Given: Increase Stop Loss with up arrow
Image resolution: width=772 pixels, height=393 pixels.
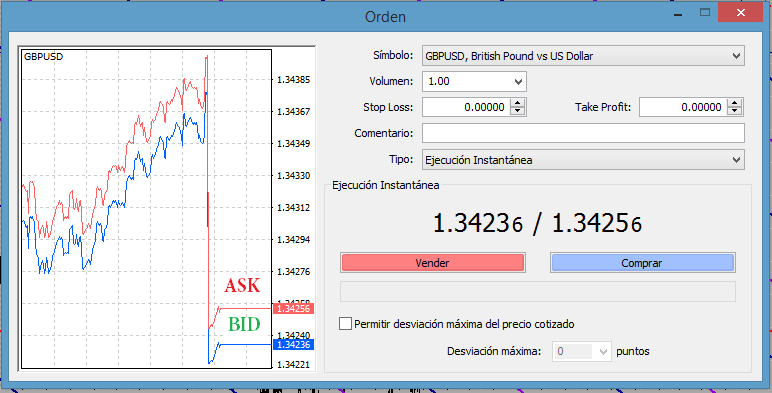Looking at the screenshot, I should [517, 102].
